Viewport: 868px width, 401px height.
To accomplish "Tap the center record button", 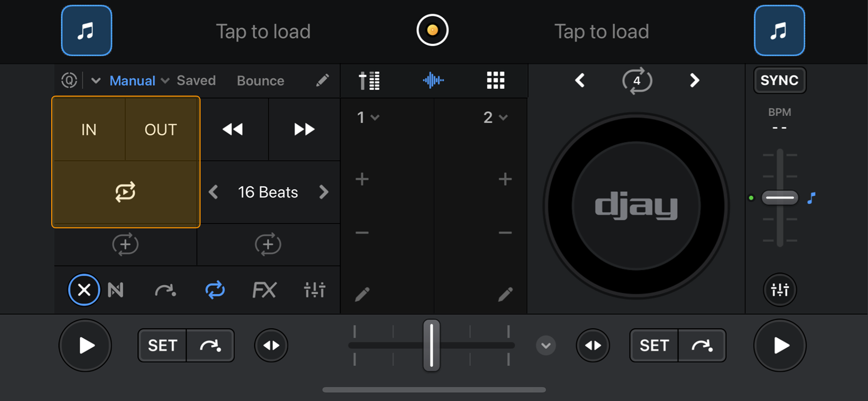I will click(x=432, y=30).
